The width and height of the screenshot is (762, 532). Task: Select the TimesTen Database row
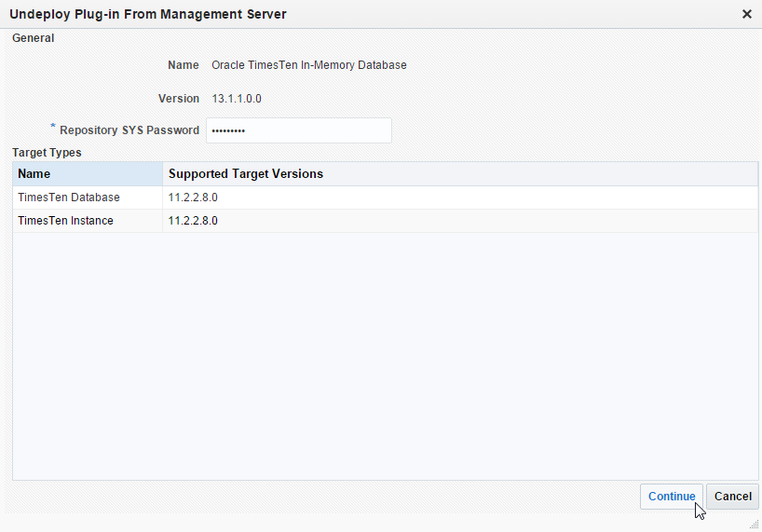[x=386, y=198]
